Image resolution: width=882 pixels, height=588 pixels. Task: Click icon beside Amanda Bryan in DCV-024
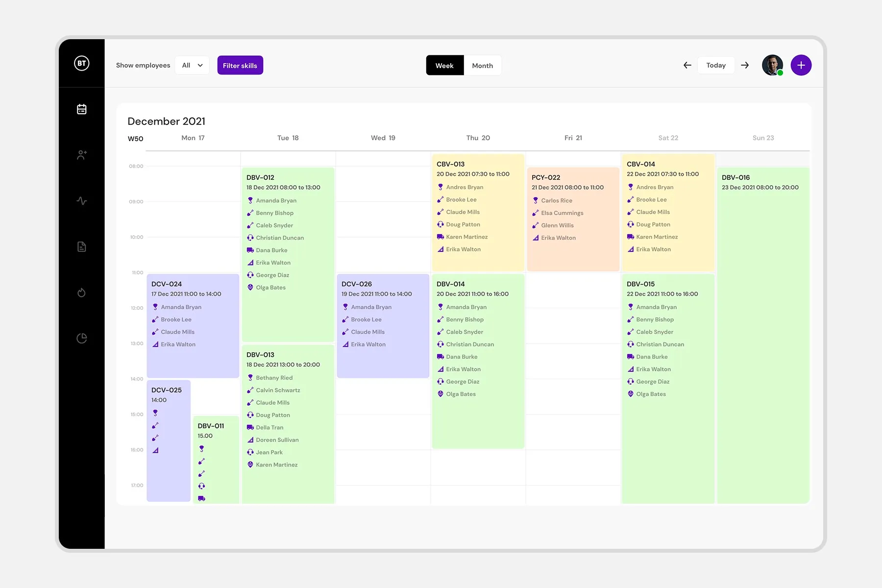click(x=155, y=307)
